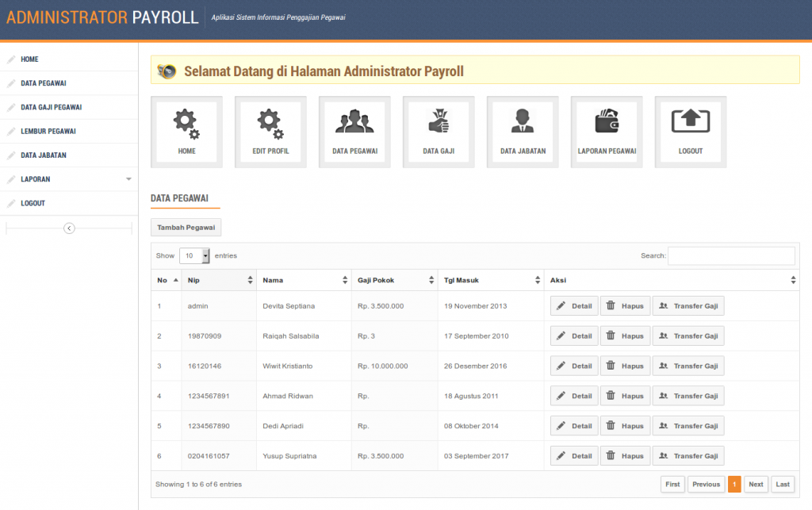Collapse the sidebar with the arrow circle
Screen dimensions: 812x510
tap(69, 228)
